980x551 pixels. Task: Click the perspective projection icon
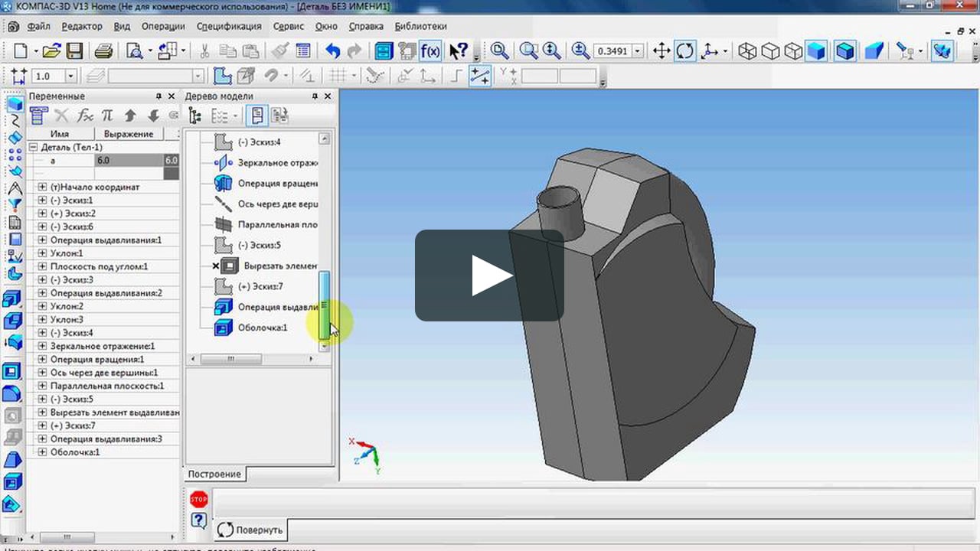(x=874, y=51)
